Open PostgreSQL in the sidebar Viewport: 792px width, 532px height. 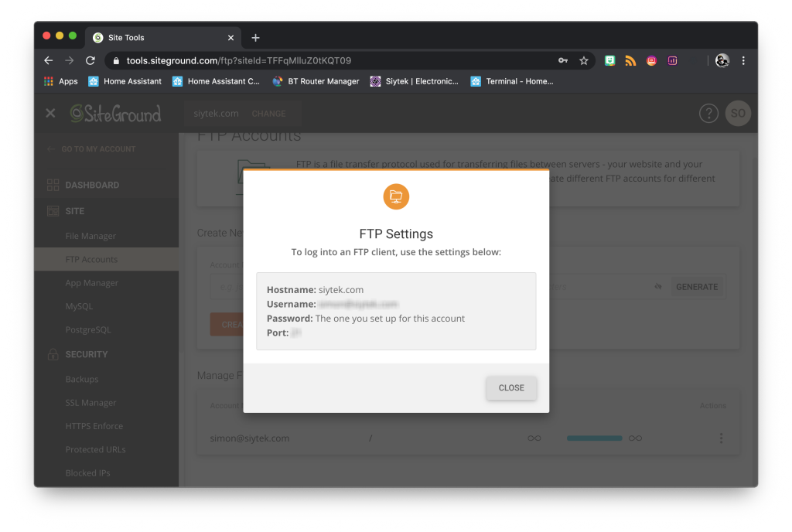pos(88,329)
